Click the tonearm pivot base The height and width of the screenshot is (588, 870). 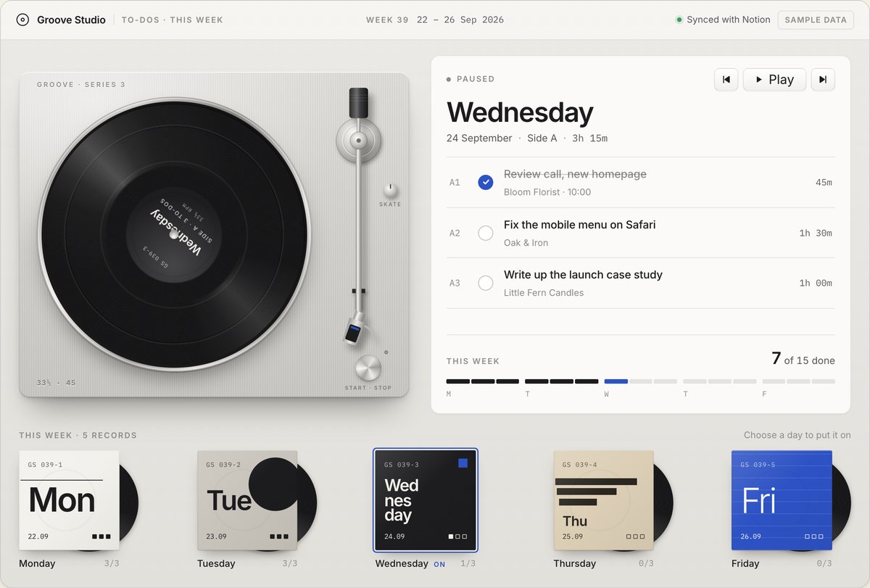point(358,140)
